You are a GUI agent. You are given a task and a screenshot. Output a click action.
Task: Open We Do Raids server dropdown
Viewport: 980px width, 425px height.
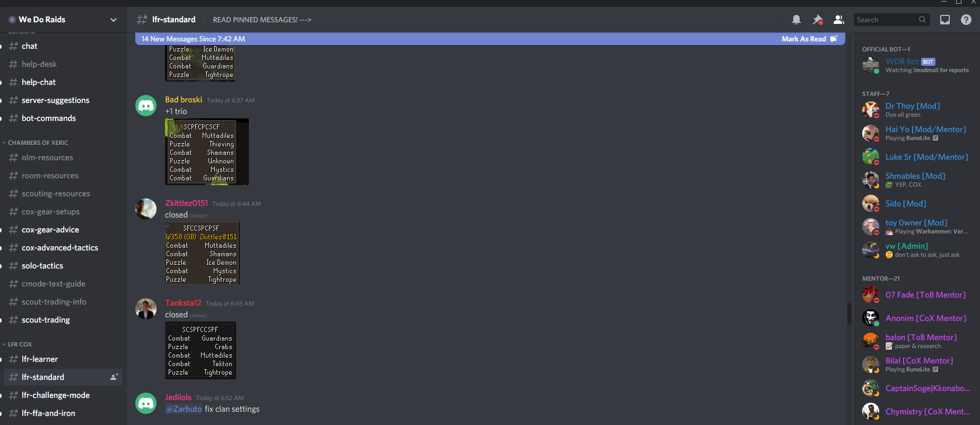tap(113, 20)
